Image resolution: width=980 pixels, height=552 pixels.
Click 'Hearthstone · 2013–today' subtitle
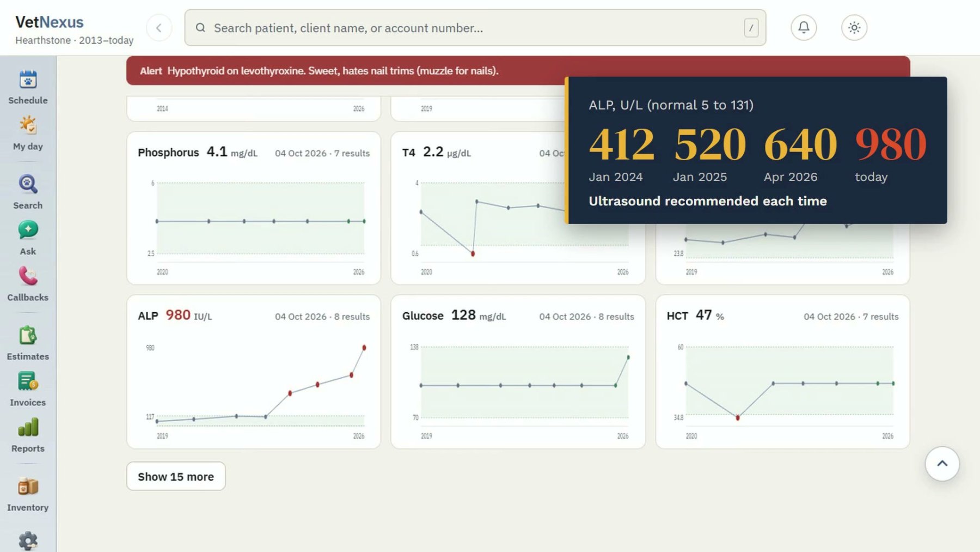pos(75,40)
